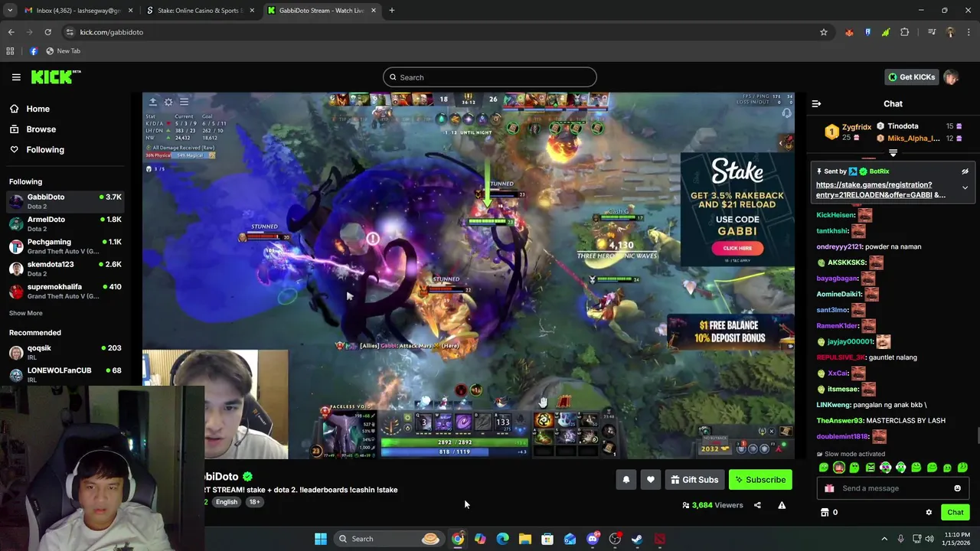
Task: Open the Facebook bookmark shortcut
Action: pyautogui.click(x=34, y=51)
